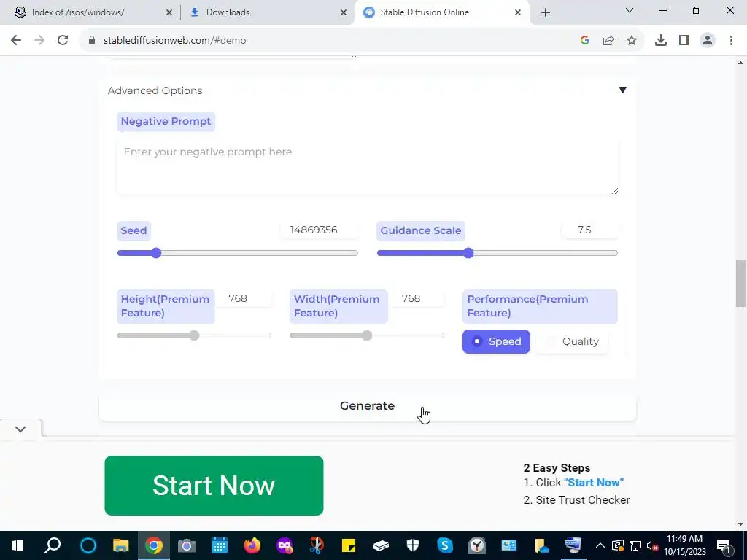This screenshot has width=747, height=560.
Task: Close the Stable Diffusion Online tab
Action: pyautogui.click(x=518, y=12)
